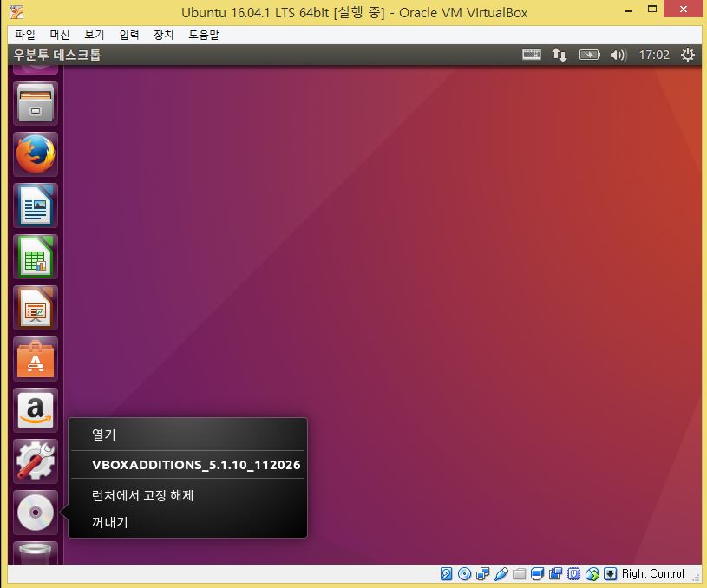The image size is (707, 588).
Task: Open System Settings gear-and-wrench icon
Action: (x=36, y=461)
